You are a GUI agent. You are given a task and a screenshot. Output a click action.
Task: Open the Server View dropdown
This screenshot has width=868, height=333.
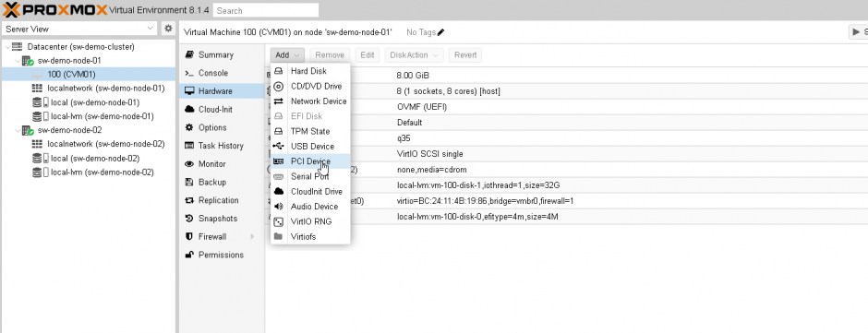80,29
